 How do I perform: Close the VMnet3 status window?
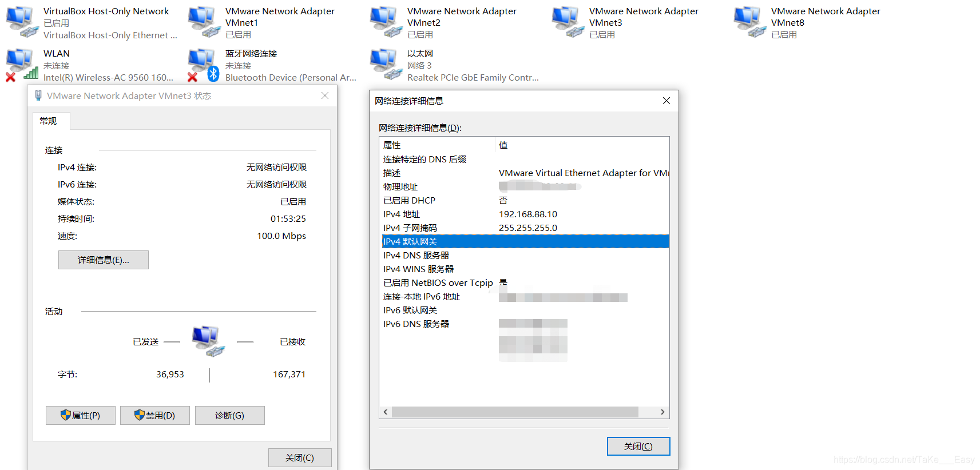325,95
